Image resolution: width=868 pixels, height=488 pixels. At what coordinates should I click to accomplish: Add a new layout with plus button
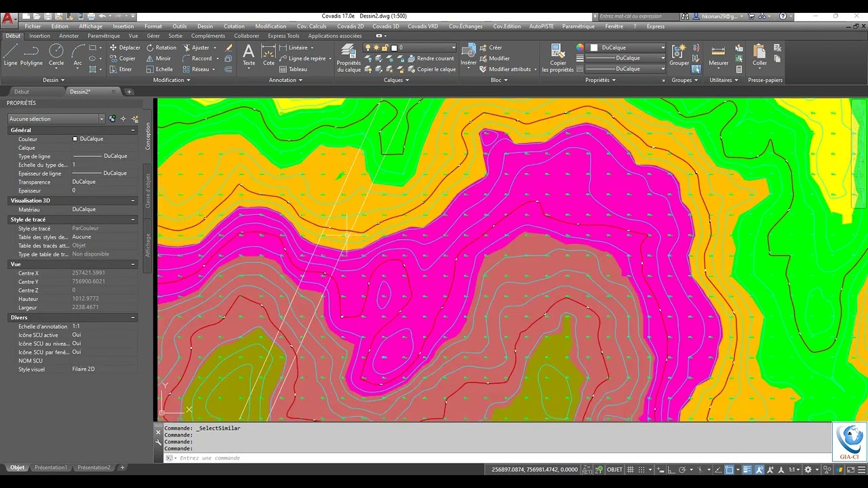pyautogui.click(x=123, y=468)
